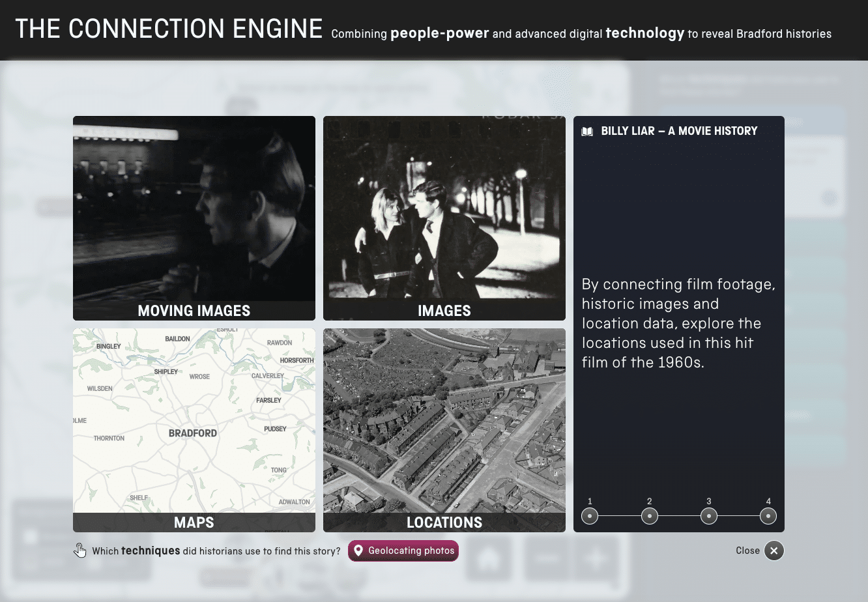Close the story overlay with X icon
The height and width of the screenshot is (602, 868).
(774, 551)
